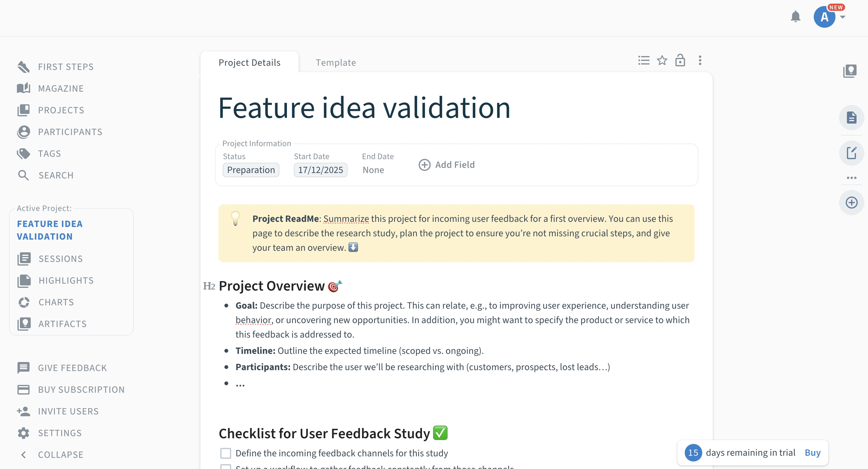
Task: Open the document panel on the right
Action: (852, 117)
